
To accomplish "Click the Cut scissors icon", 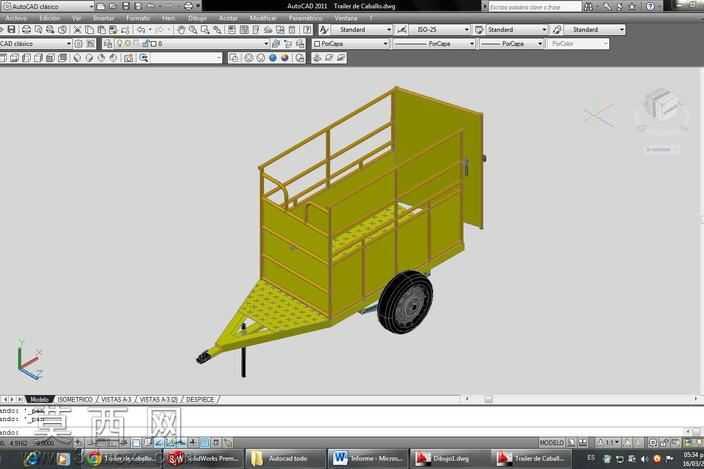I will [77, 30].
